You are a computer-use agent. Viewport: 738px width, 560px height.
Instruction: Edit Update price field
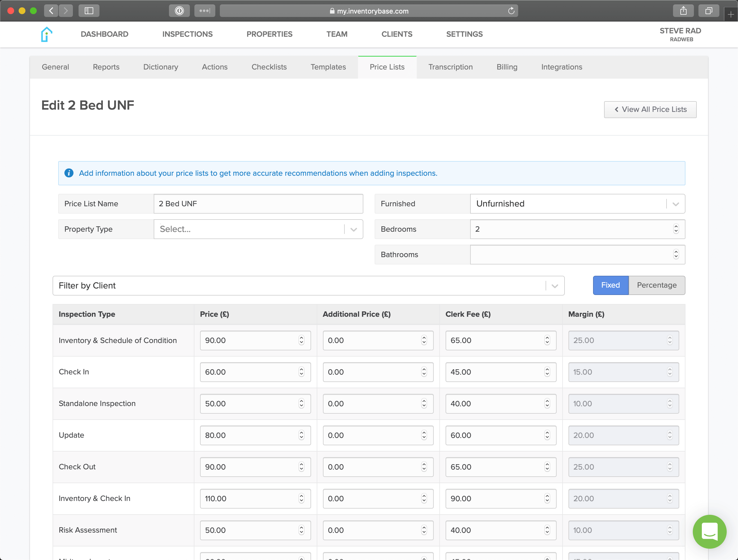(x=255, y=435)
